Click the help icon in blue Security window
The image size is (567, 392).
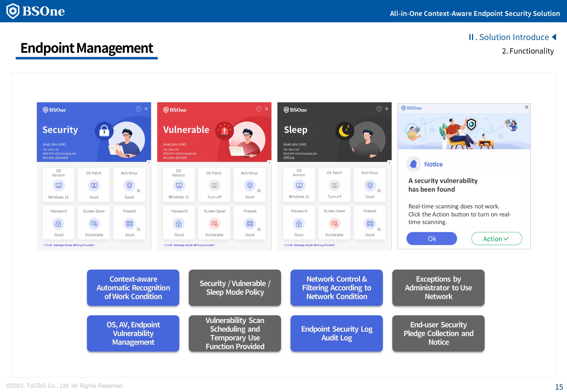(x=138, y=109)
